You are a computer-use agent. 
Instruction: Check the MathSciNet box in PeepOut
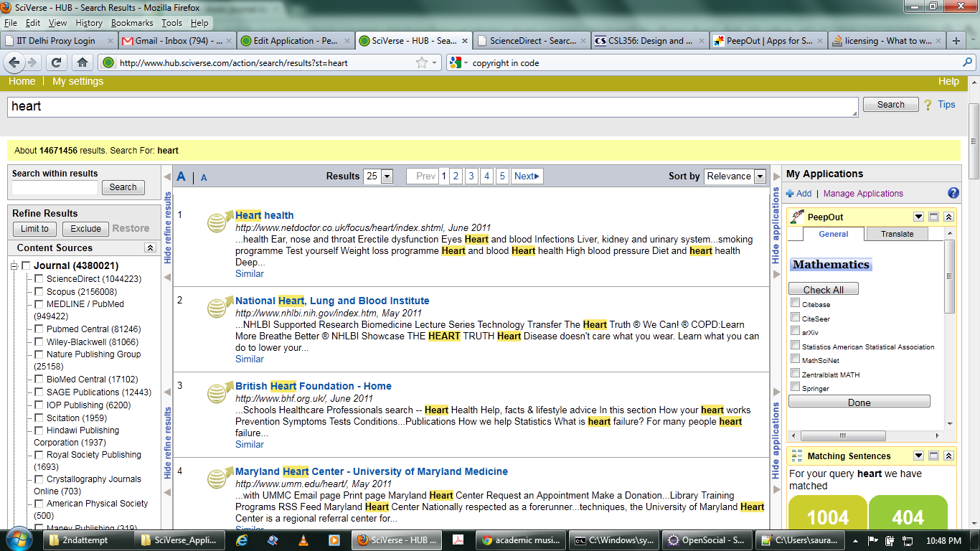tap(795, 359)
